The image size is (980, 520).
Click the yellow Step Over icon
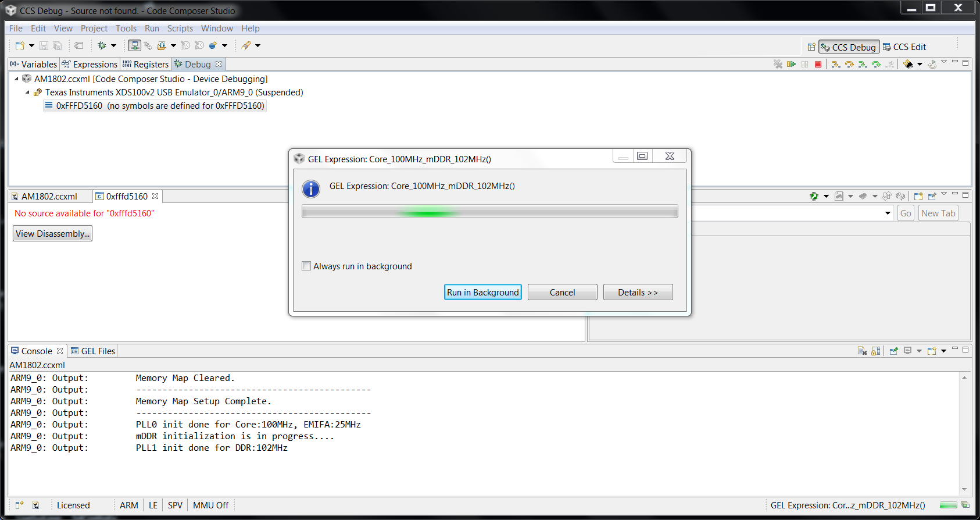(x=849, y=64)
